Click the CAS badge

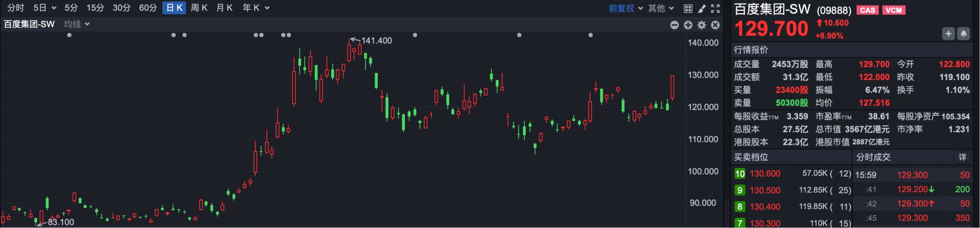pos(867,10)
